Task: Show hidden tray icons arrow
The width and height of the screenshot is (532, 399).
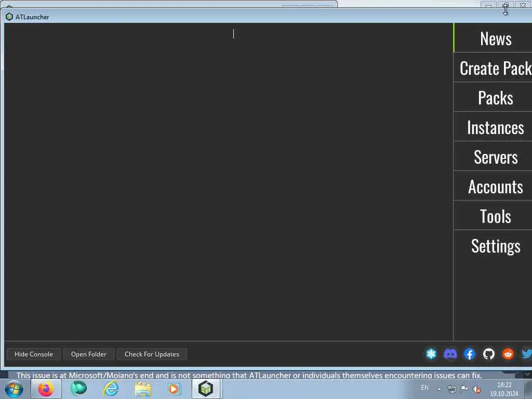Action: pos(439,389)
